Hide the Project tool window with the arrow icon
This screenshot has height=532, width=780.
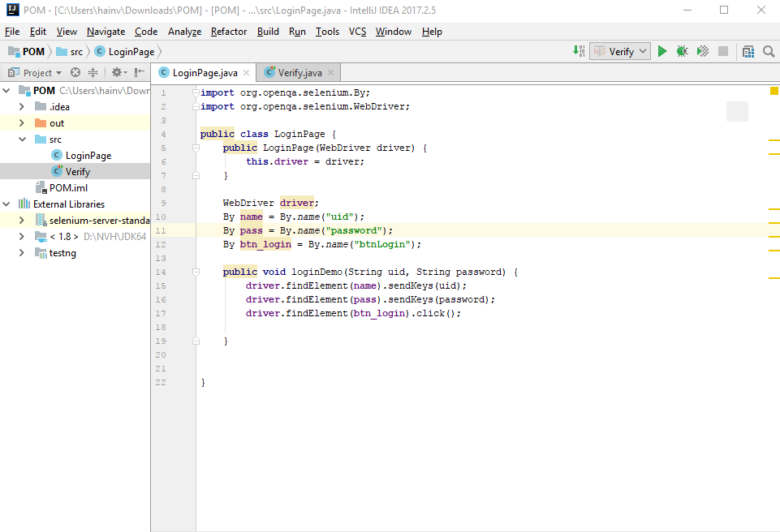coord(139,72)
